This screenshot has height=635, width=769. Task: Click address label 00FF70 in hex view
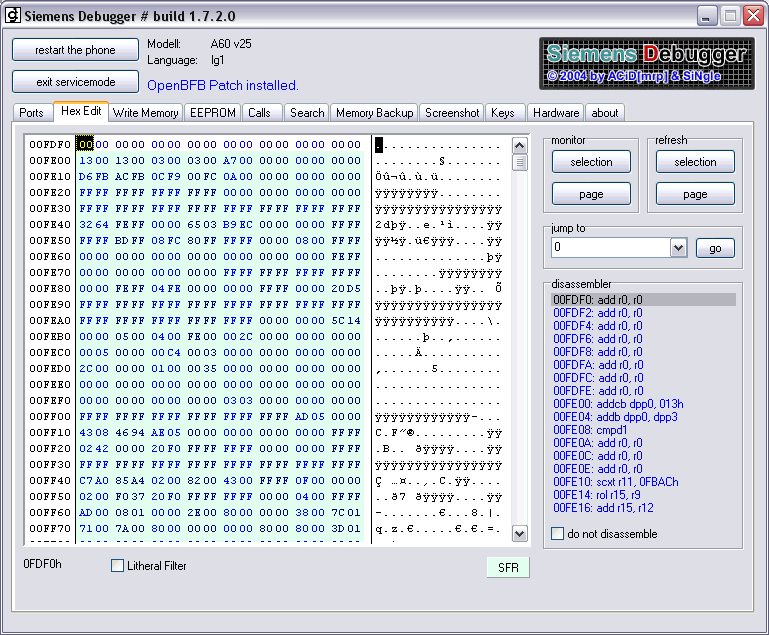pos(50,528)
